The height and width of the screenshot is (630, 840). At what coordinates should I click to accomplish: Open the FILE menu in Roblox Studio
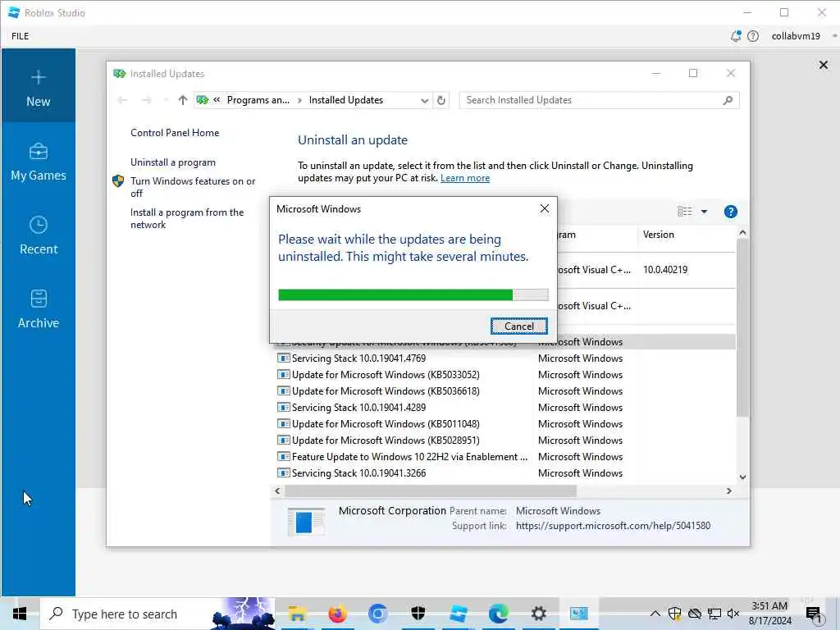[x=21, y=36]
